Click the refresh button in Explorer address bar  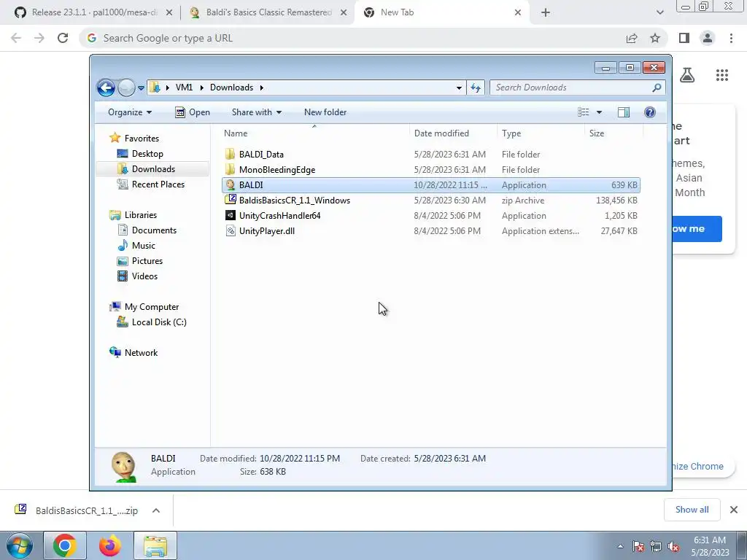tap(476, 87)
